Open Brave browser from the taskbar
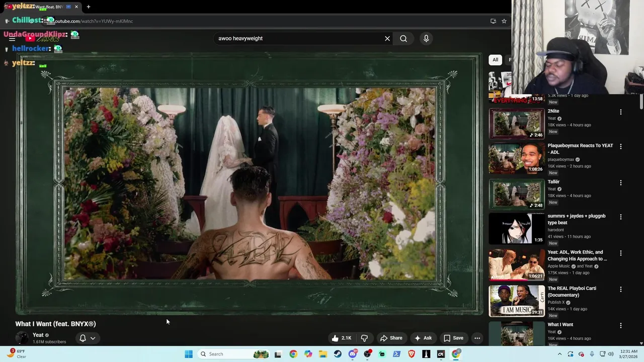 point(412,354)
